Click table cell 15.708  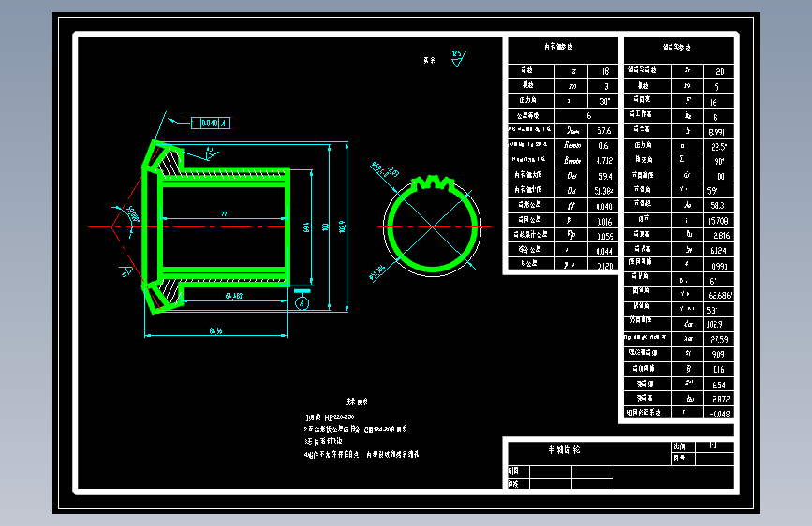point(717,221)
